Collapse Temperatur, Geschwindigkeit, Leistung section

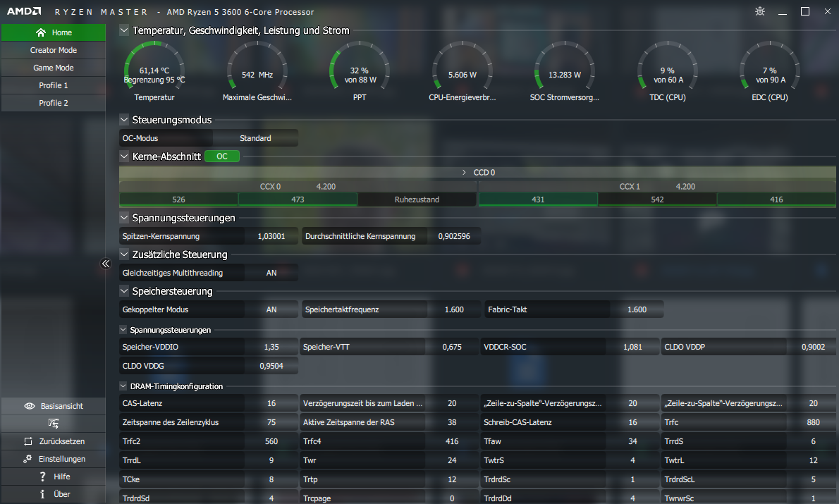pos(124,30)
